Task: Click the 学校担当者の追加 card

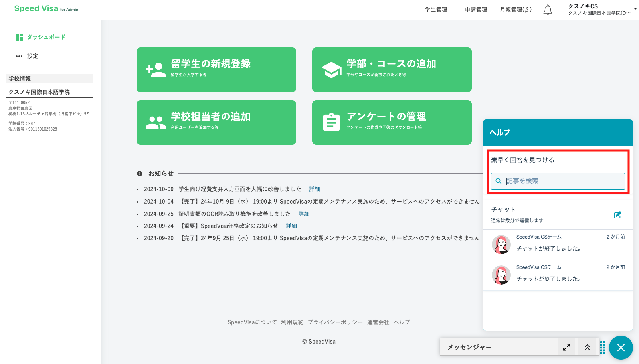Action: tap(216, 123)
